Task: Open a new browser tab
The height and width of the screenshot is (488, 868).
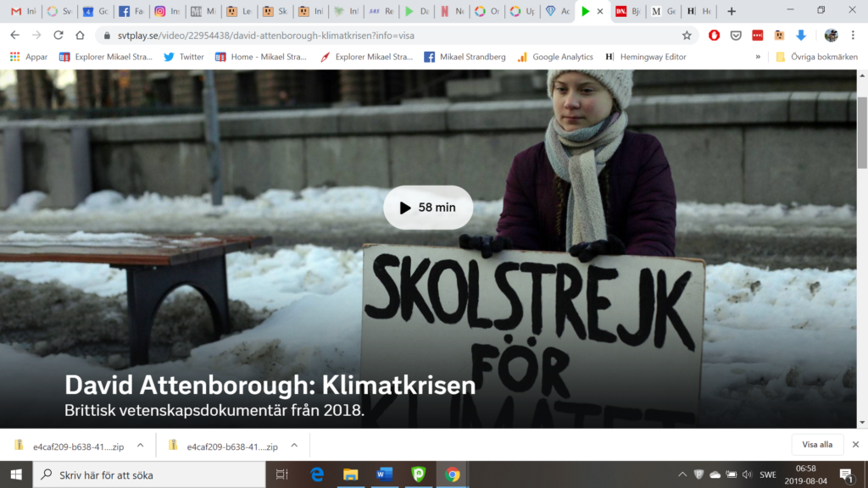Action: [x=732, y=11]
